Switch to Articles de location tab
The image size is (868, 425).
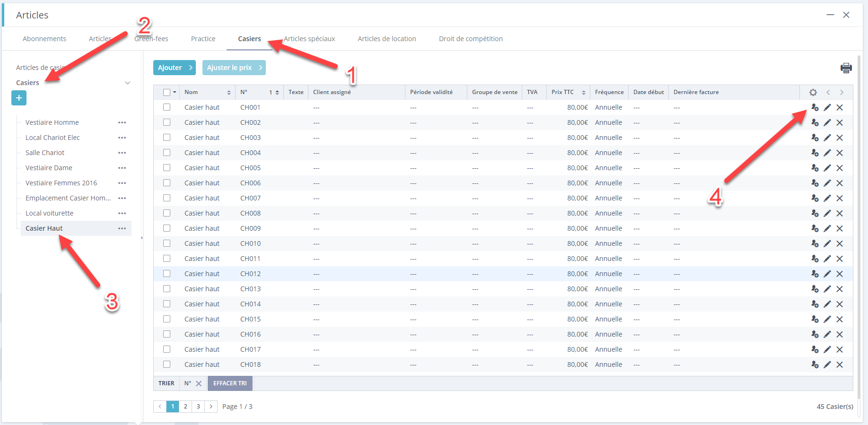[387, 39]
